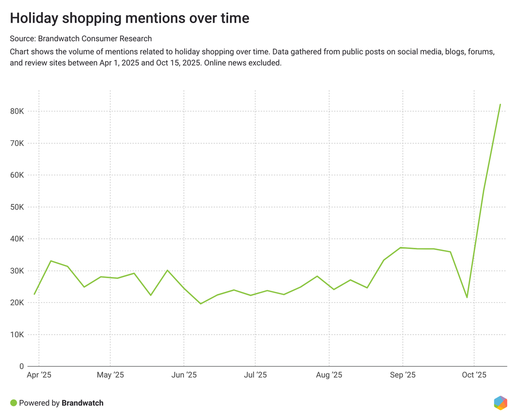Click the Oct '25 x-axis label

tap(474, 375)
